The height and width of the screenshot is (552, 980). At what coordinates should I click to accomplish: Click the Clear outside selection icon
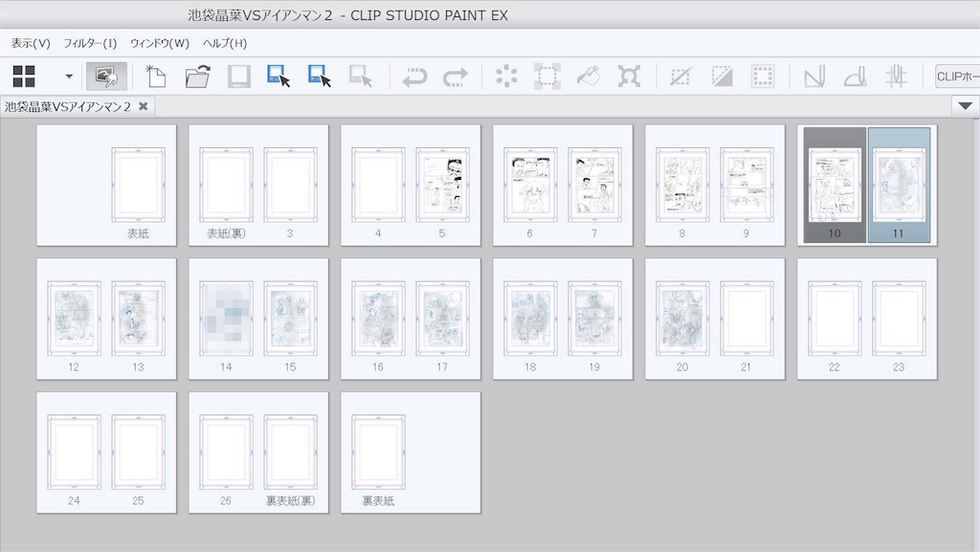tap(546, 77)
